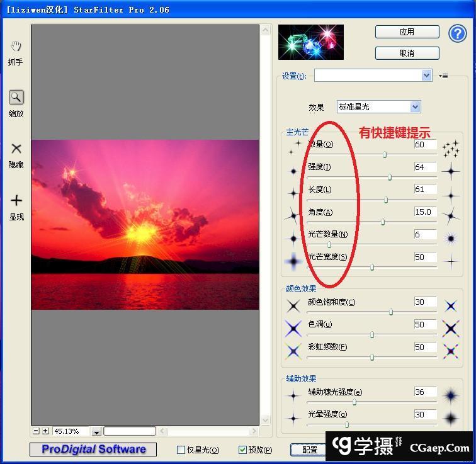Open the settings preset dropdown

(x=426, y=76)
